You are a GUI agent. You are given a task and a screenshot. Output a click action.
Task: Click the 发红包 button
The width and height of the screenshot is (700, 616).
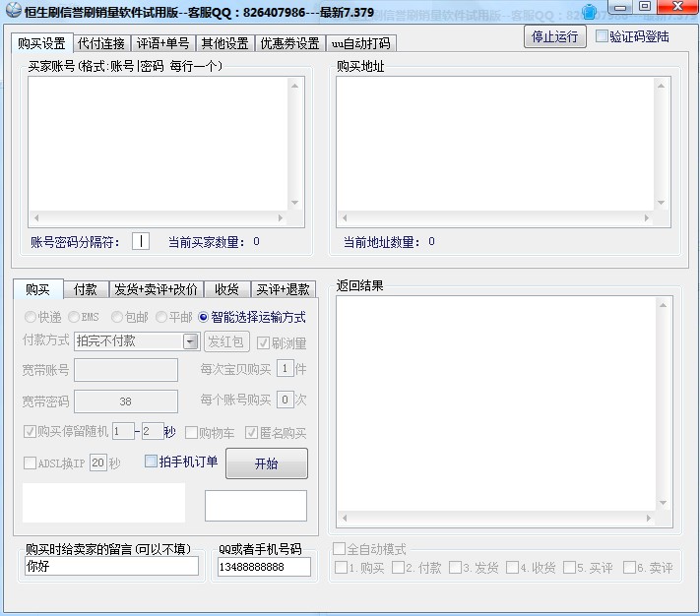(x=225, y=341)
